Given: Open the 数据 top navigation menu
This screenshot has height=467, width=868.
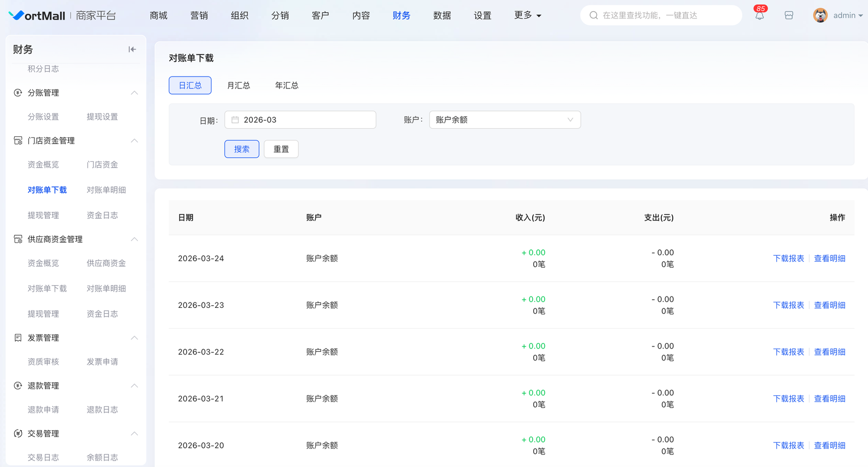Looking at the screenshot, I should coord(442,15).
